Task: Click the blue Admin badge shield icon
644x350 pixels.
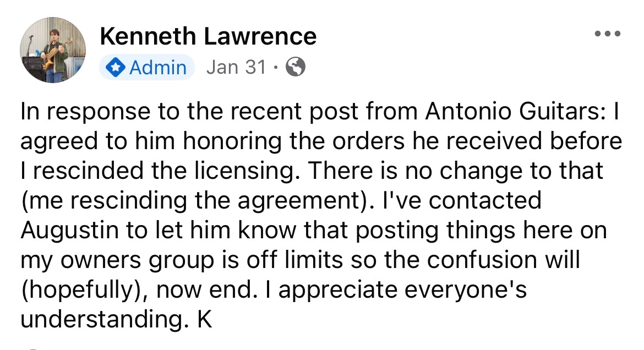Action: (116, 68)
